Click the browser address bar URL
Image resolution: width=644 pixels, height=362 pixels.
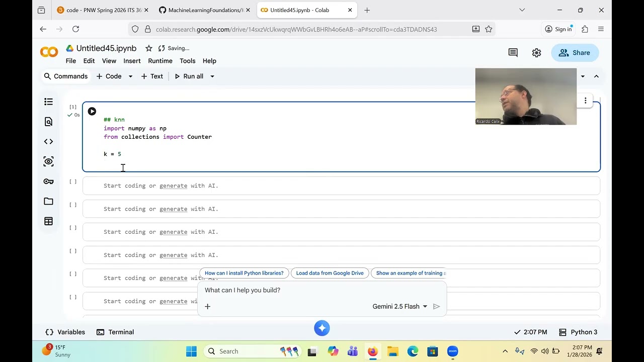pos(296,29)
